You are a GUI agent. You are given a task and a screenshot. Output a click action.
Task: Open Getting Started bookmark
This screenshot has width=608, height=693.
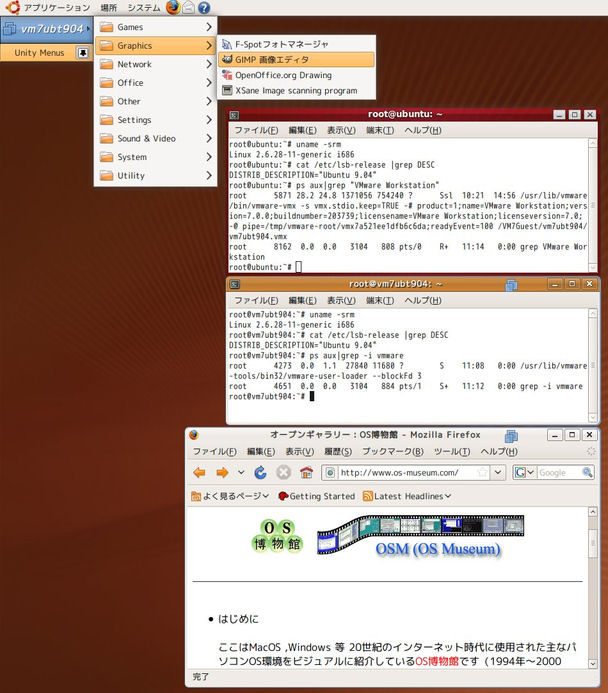316,496
